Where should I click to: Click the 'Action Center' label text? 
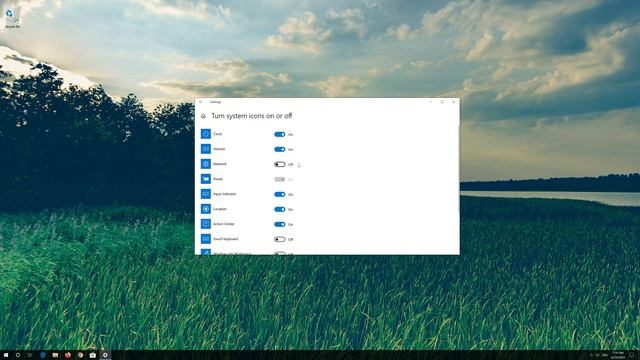[x=224, y=224]
